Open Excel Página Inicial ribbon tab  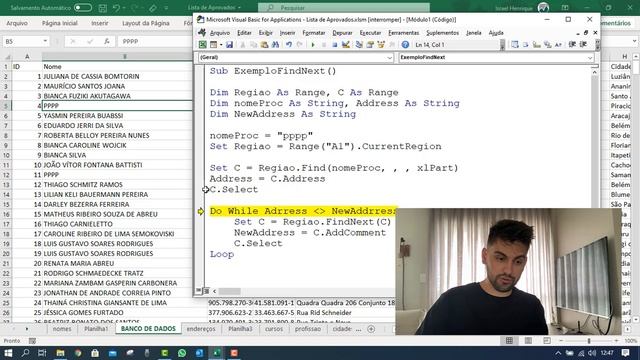click(60, 23)
